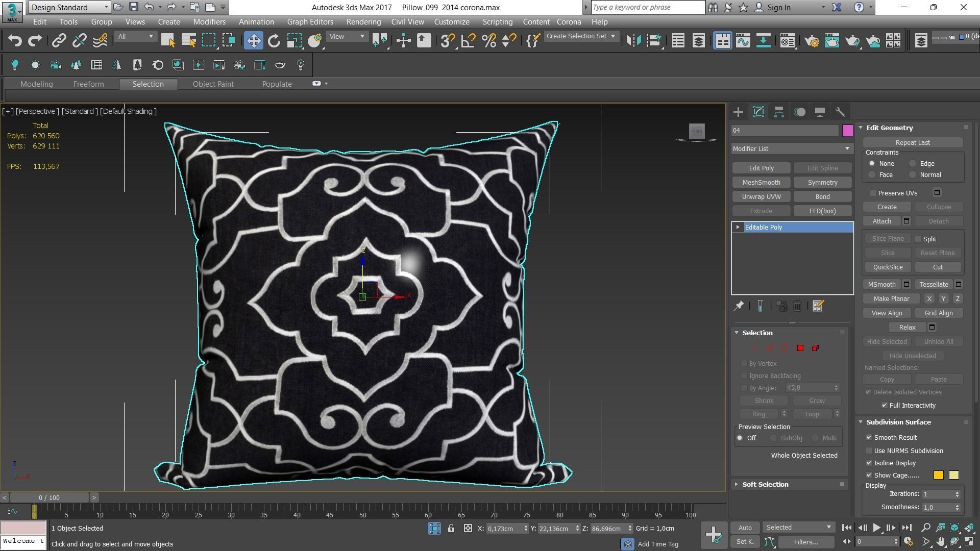
Task: Enable the Preserve UVs checkbox
Action: tap(873, 193)
